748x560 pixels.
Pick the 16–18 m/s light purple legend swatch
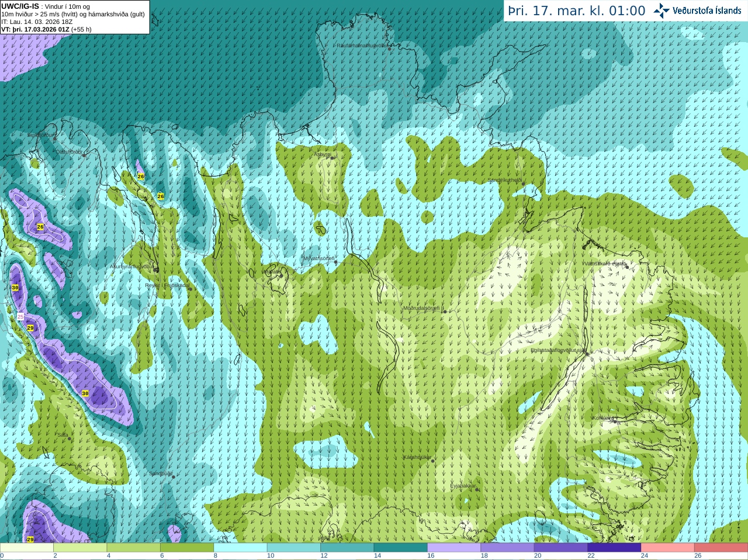click(x=454, y=548)
